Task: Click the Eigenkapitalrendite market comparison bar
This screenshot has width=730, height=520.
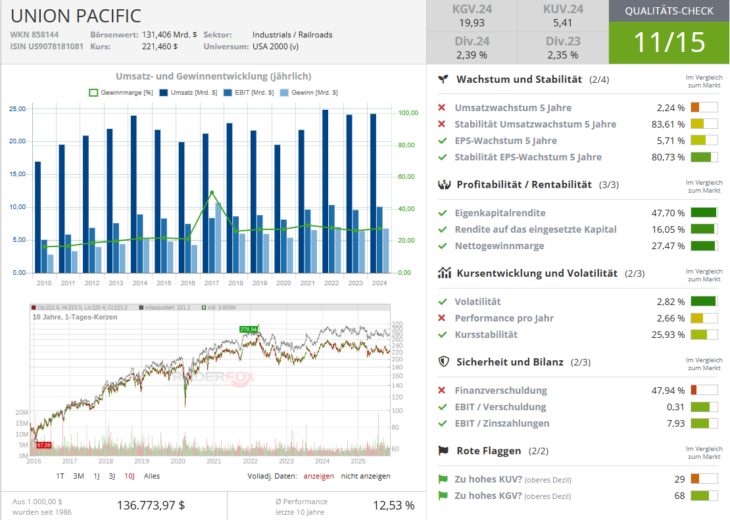Action: 703,213
